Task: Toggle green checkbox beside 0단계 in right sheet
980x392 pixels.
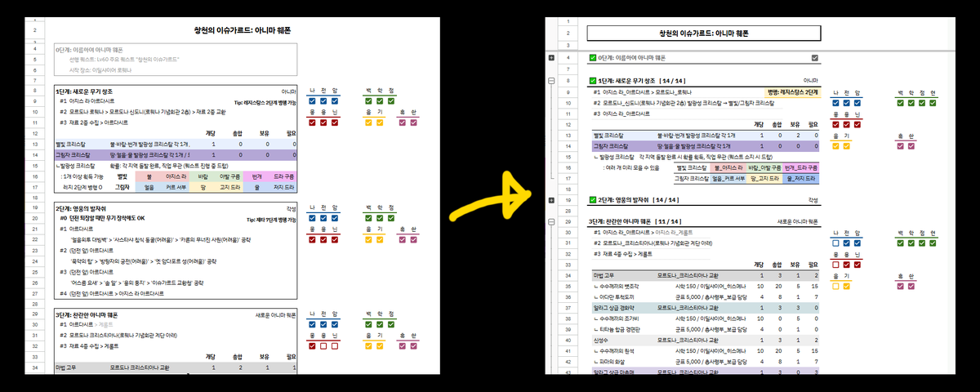Action: (592, 58)
